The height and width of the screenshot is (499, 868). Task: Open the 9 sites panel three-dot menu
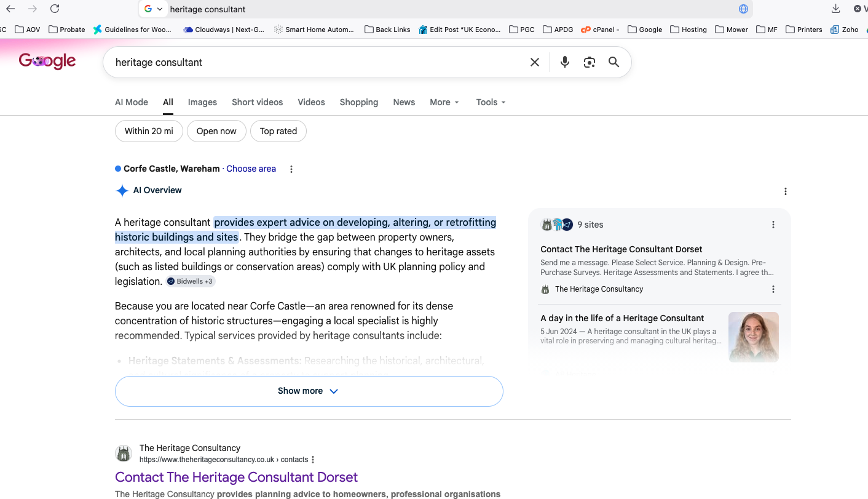[773, 225]
